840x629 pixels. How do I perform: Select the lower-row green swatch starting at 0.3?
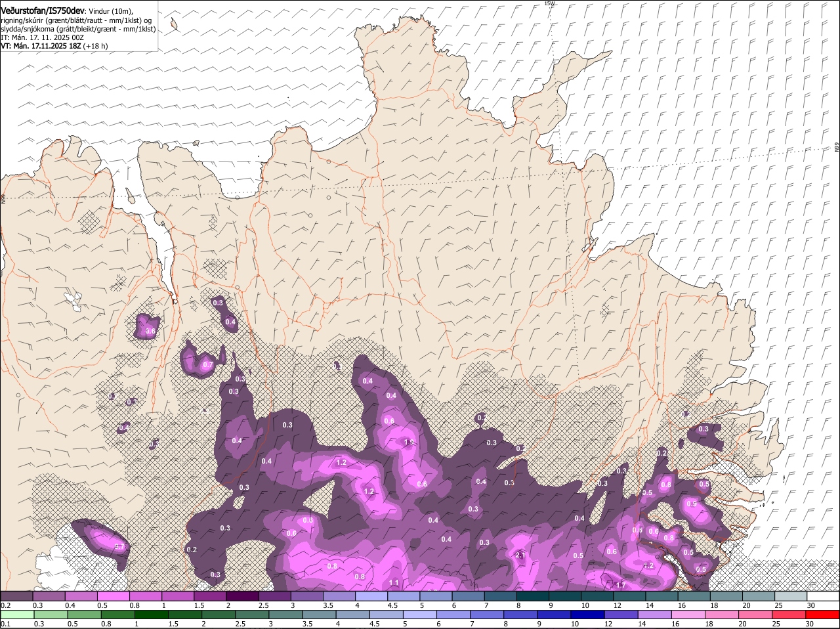click(51, 615)
